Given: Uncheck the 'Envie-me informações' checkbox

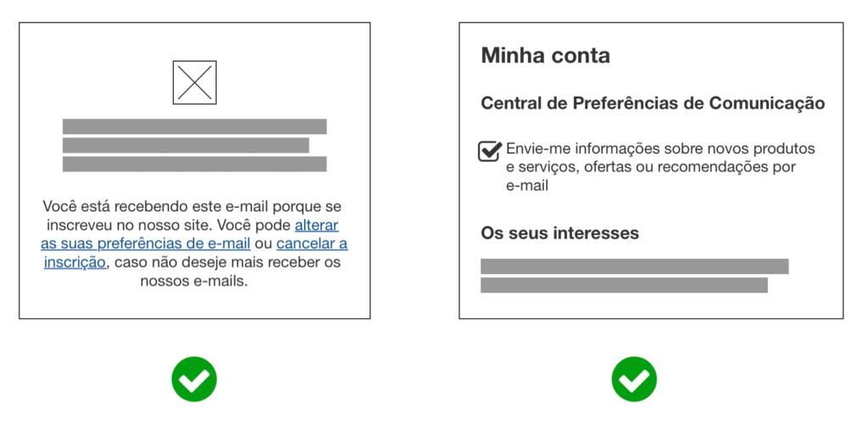Looking at the screenshot, I should (490, 151).
